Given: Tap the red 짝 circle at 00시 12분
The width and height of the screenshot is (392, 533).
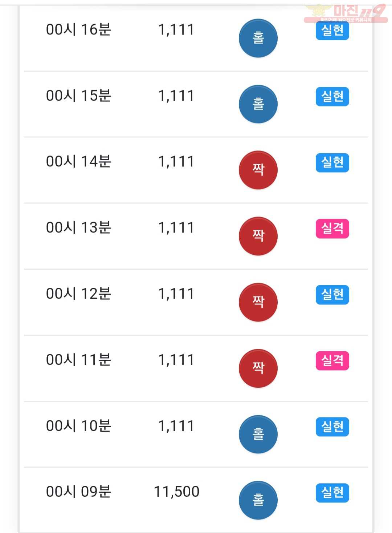Looking at the screenshot, I should (258, 302).
